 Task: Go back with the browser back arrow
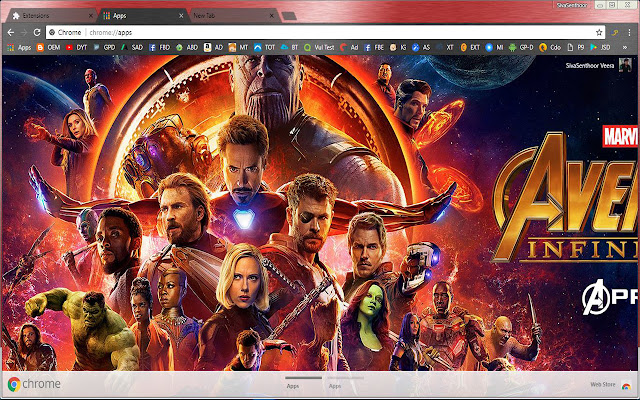click(11, 32)
